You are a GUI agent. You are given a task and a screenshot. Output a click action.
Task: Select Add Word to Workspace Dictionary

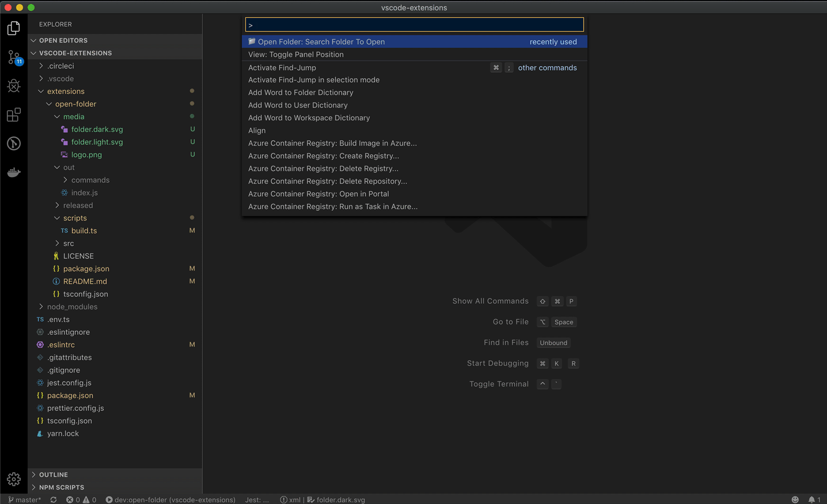coord(415,118)
